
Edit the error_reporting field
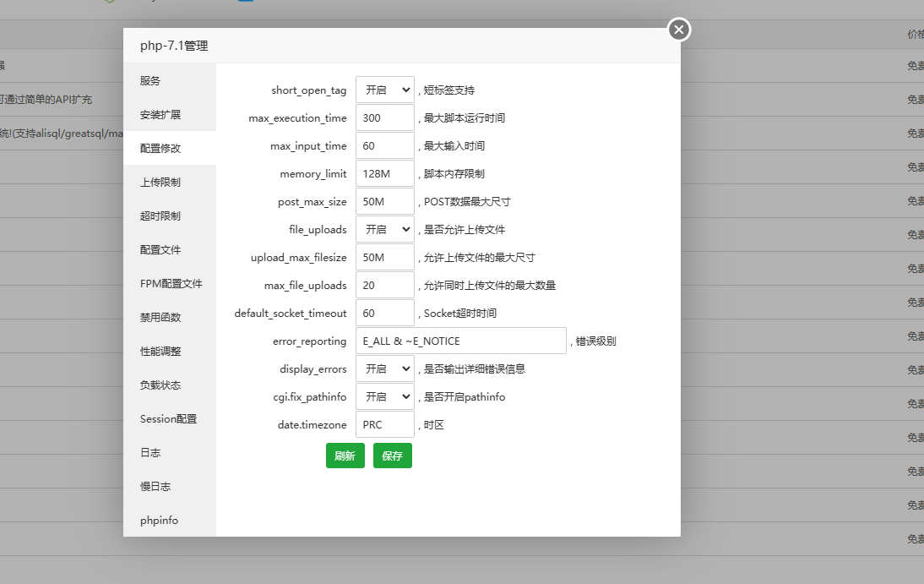(x=461, y=341)
